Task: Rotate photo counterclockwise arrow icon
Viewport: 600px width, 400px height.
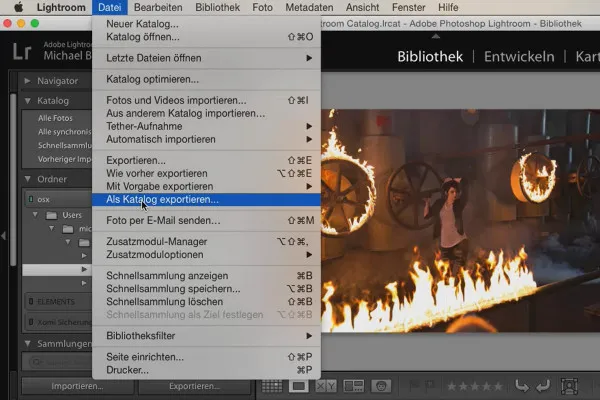Action: [522, 386]
